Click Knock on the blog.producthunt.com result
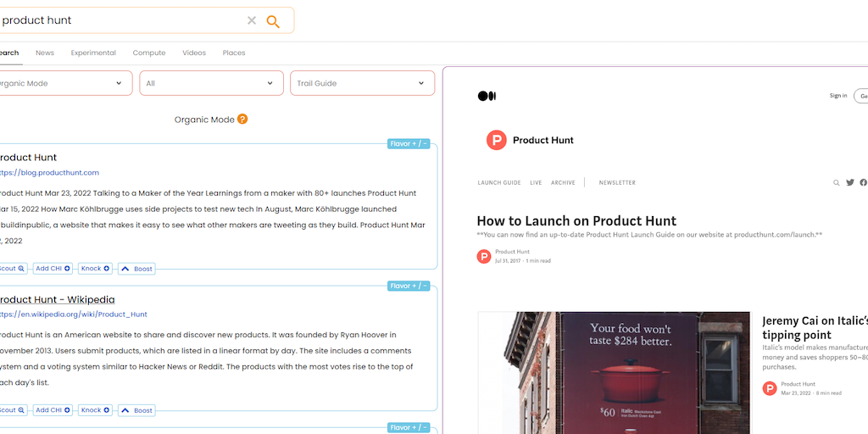Viewport: 868px width, 434px height. 95,269
